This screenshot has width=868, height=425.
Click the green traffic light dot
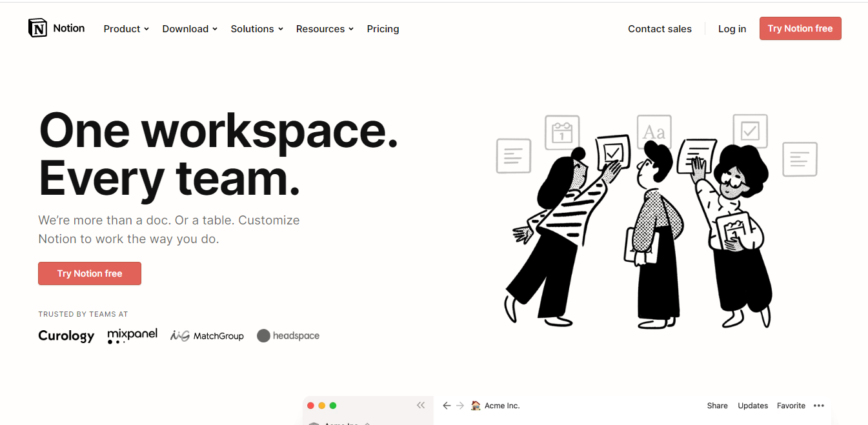(333, 405)
